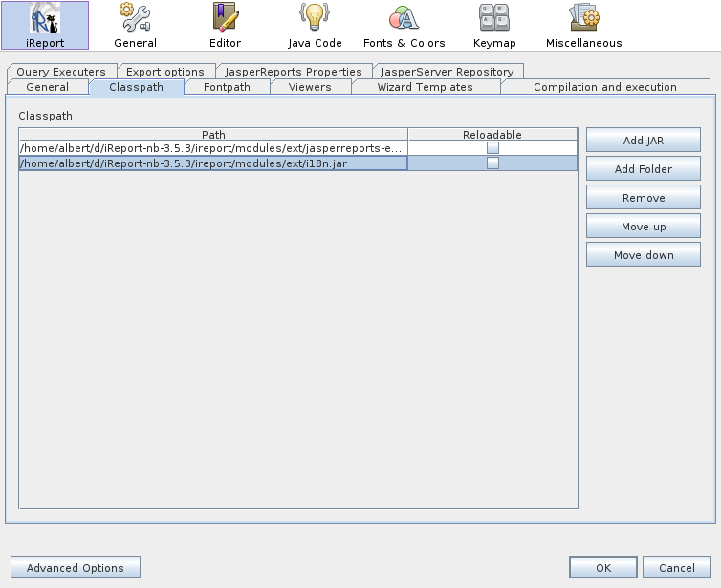Move selected entry up
The height and width of the screenshot is (588, 721).
click(644, 227)
